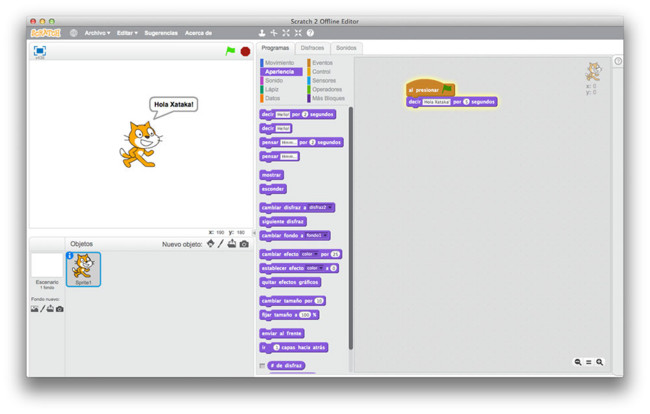Screen dimensions: 650x414
Task: Edit the 10 value in cambiar tamaño block
Action: [319, 301]
